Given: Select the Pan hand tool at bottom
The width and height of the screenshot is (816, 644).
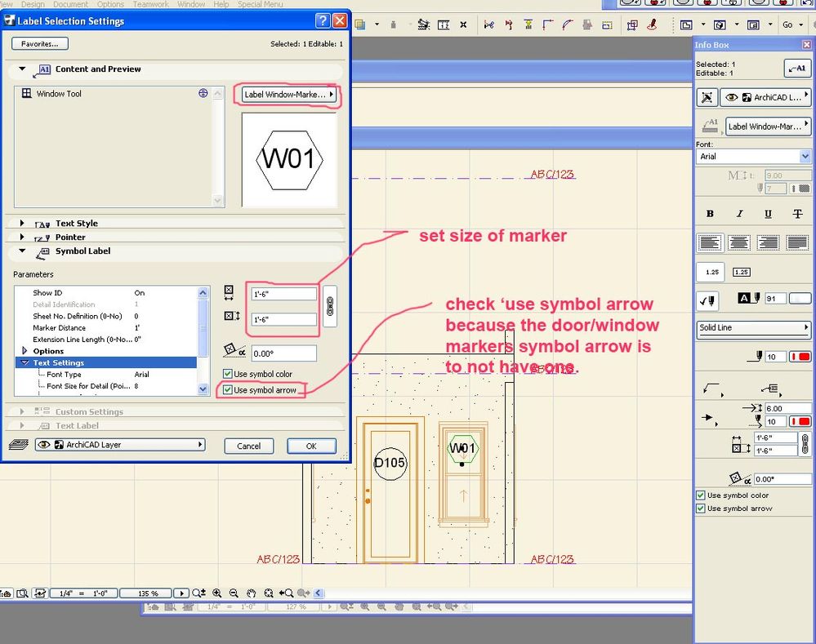Looking at the screenshot, I should (252, 593).
